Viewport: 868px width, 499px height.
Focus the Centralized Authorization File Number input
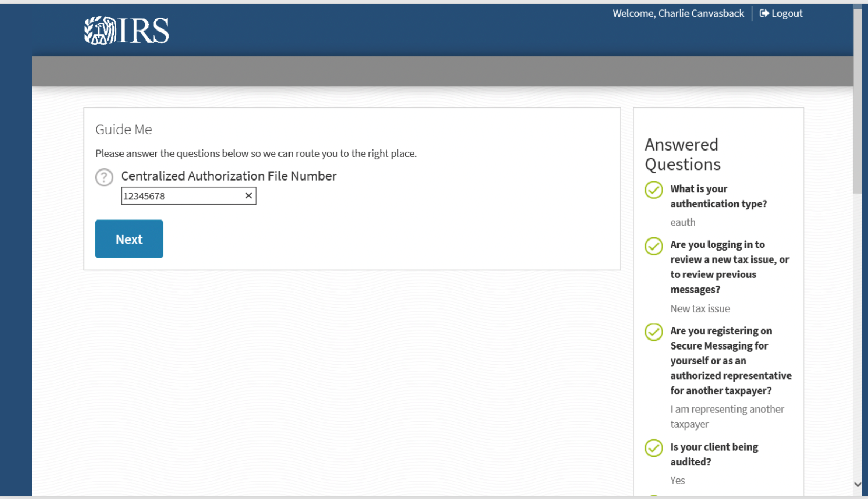coord(182,196)
